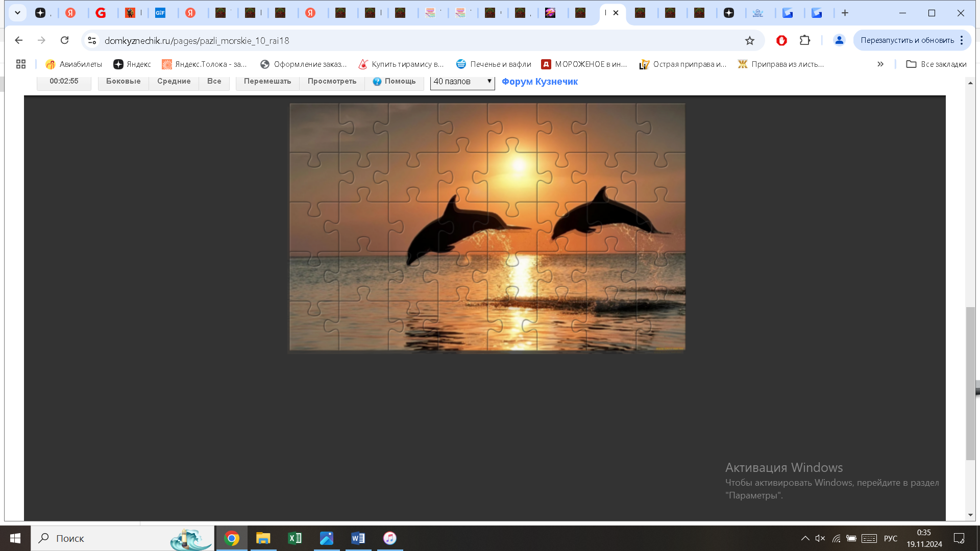Open the apps grid icon in bookmarks bar
980x551 pixels.
pyautogui.click(x=21, y=64)
